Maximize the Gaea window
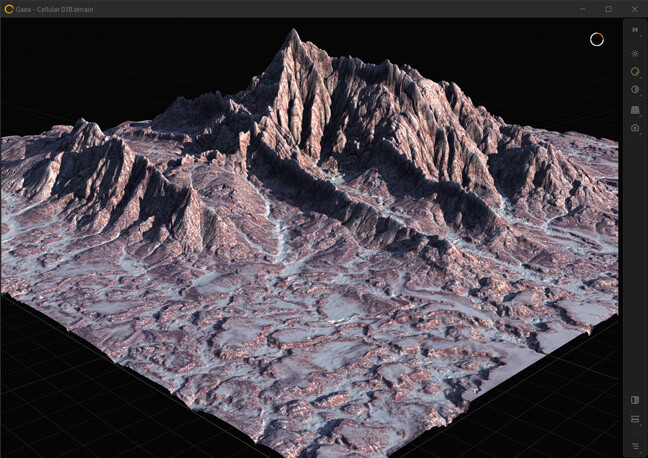648x458 pixels. tap(608, 8)
